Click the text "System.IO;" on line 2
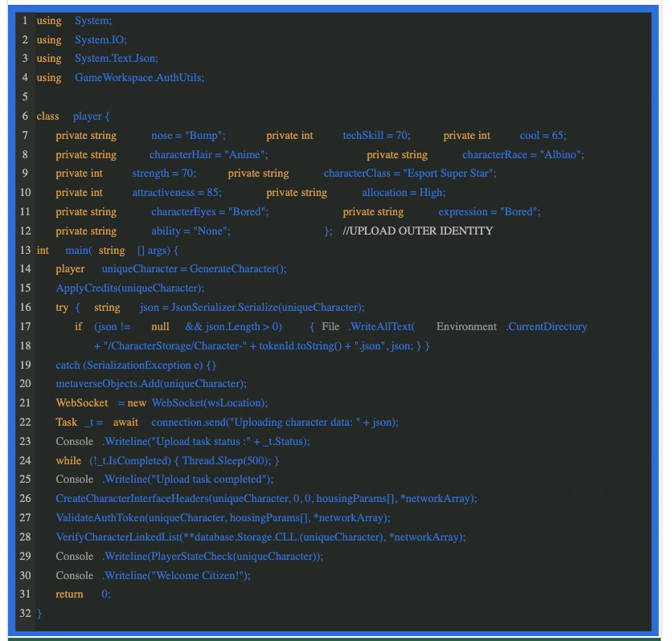This screenshot has height=641, width=672. click(100, 40)
